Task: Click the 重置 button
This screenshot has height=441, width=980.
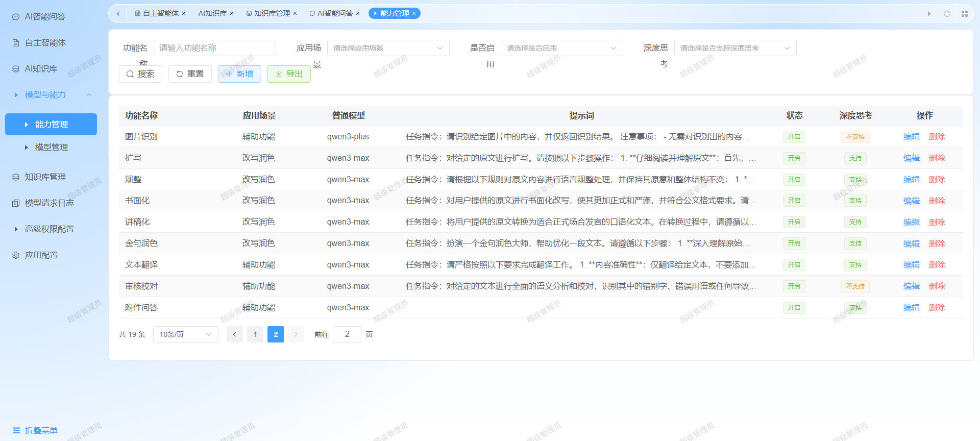Action: coord(190,74)
